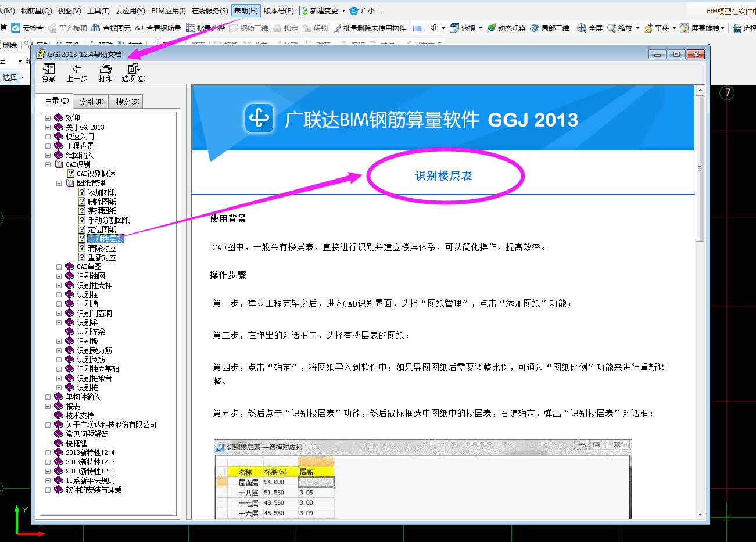Click 钢筋三维 toolbar icon
Viewport: 756px width, 542px height.
234,28
